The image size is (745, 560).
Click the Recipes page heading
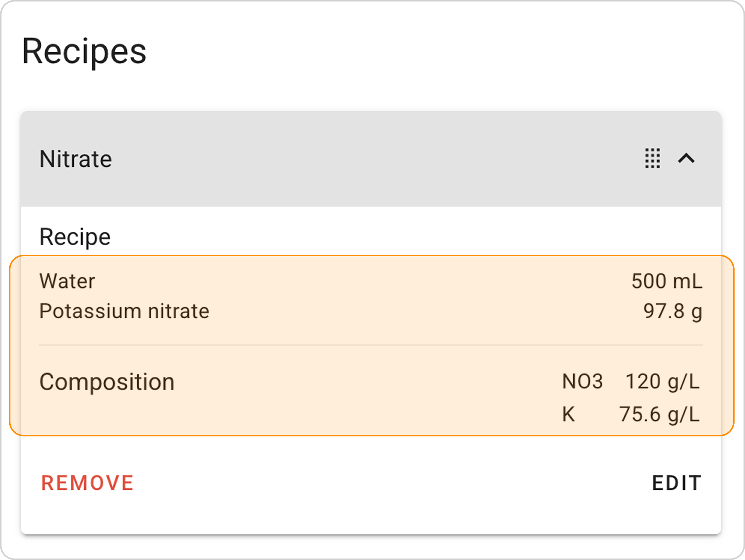point(84,51)
